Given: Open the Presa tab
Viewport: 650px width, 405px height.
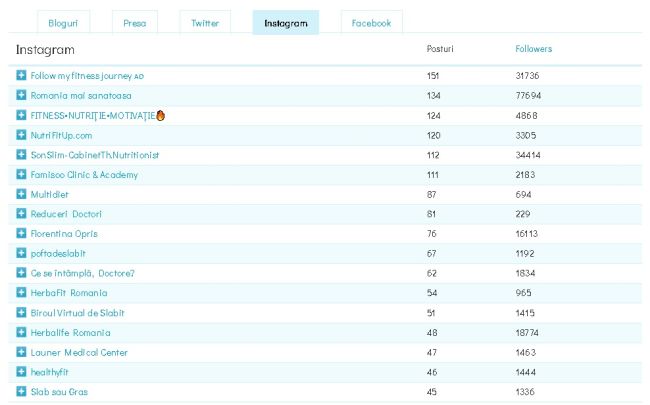Looking at the screenshot, I should click(x=134, y=23).
